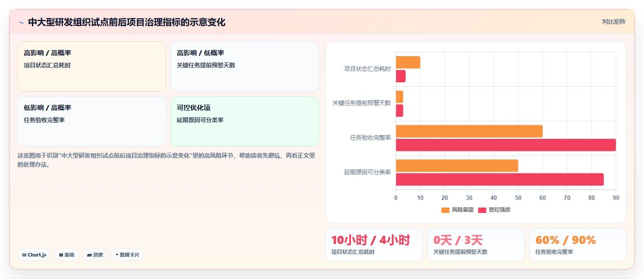The width and height of the screenshot is (644, 279).
Task: Click the Chart.js tag chip
Action: [x=34, y=255]
